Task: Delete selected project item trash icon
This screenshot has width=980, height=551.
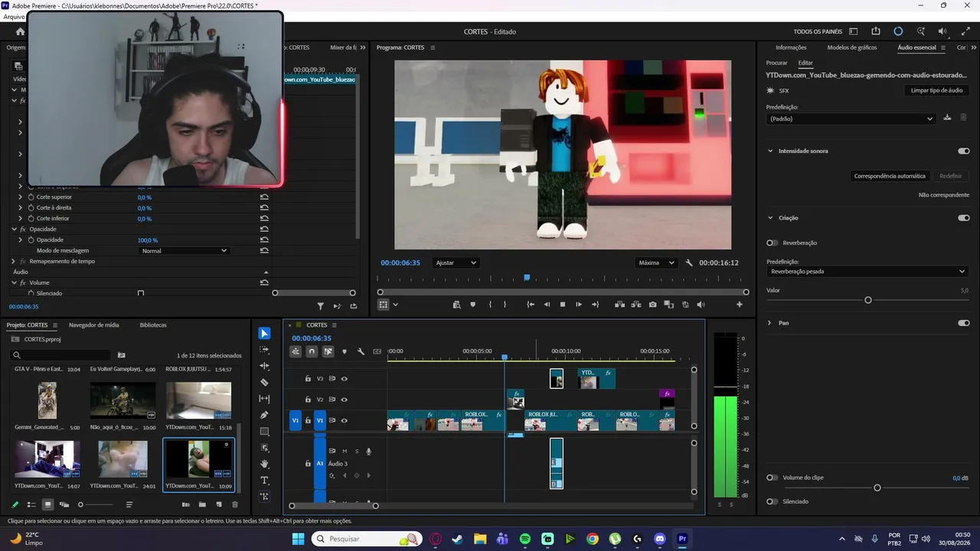Action: click(x=235, y=504)
